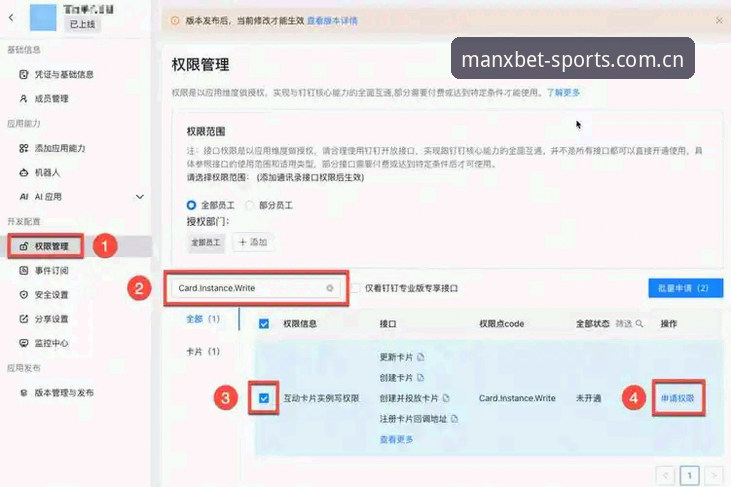The height and width of the screenshot is (487, 731).
Task: Switch to the 卡片 (1) tab
Action: (x=203, y=351)
